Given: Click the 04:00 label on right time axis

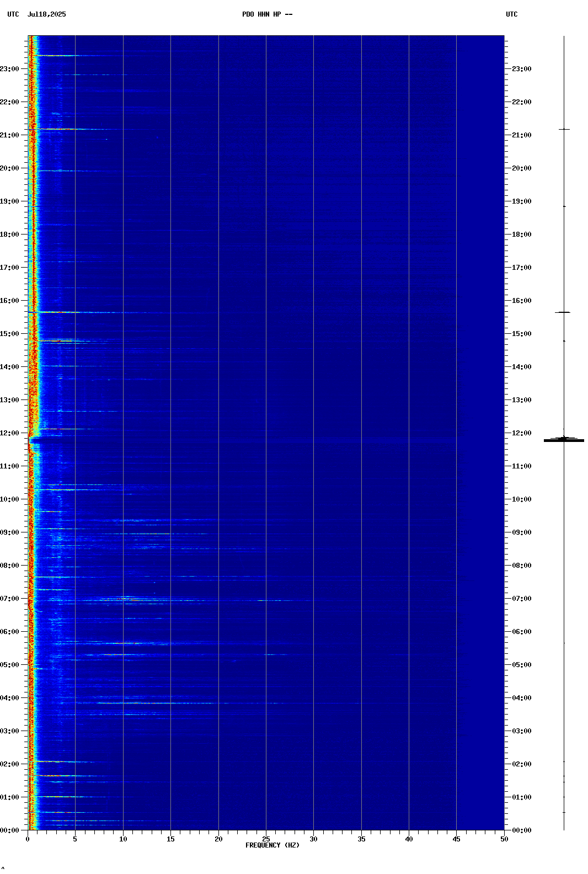Looking at the screenshot, I should click(522, 698).
